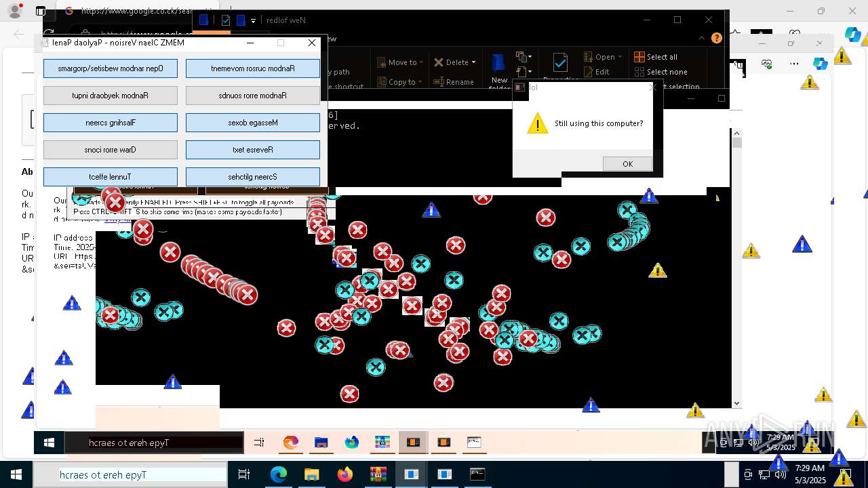This screenshot has height=488, width=868.
Task: Toggle 'snoci rorre warD' payload
Action: [111, 150]
